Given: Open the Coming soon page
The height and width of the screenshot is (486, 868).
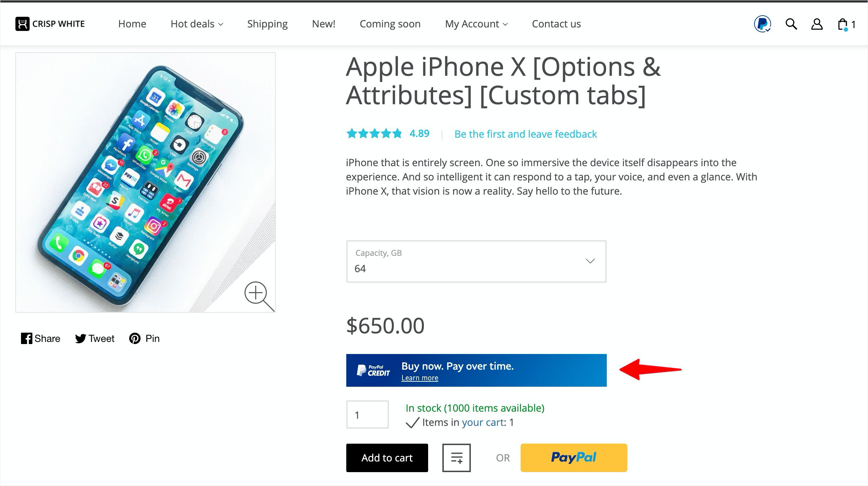Looking at the screenshot, I should tap(390, 24).
